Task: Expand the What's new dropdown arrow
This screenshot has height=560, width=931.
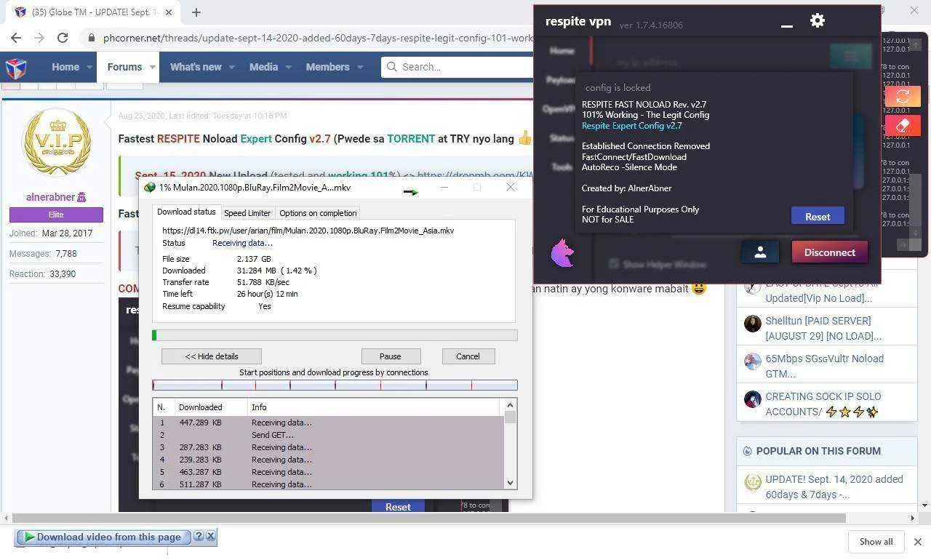Action: pos(232,67)
